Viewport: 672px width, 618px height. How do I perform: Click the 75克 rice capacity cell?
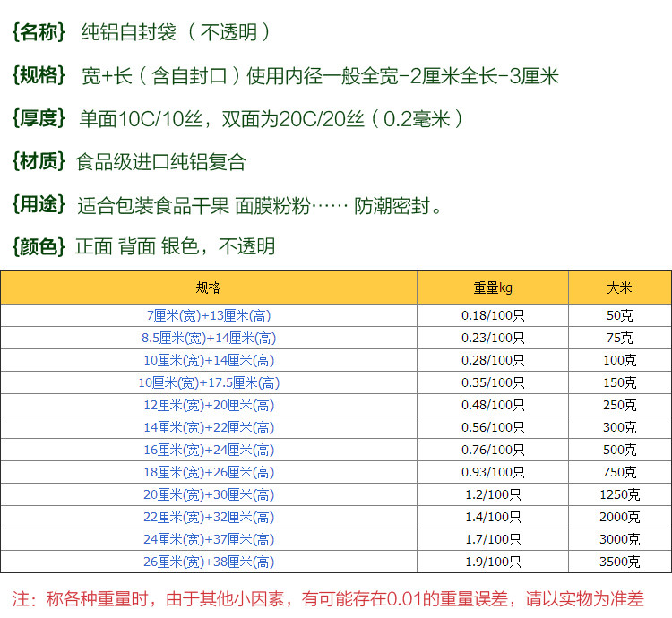click(620, 338)
